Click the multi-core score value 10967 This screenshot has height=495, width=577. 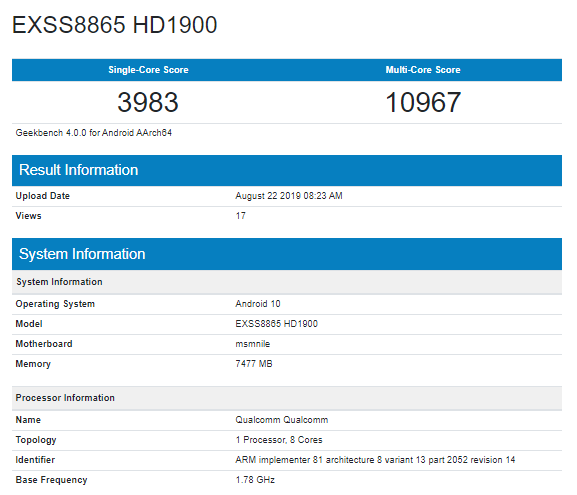(x=423, y=102)
